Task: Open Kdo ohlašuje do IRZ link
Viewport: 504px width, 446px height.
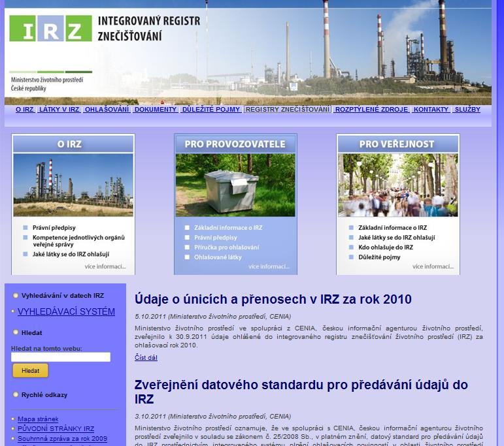Action: coord(386,247)
